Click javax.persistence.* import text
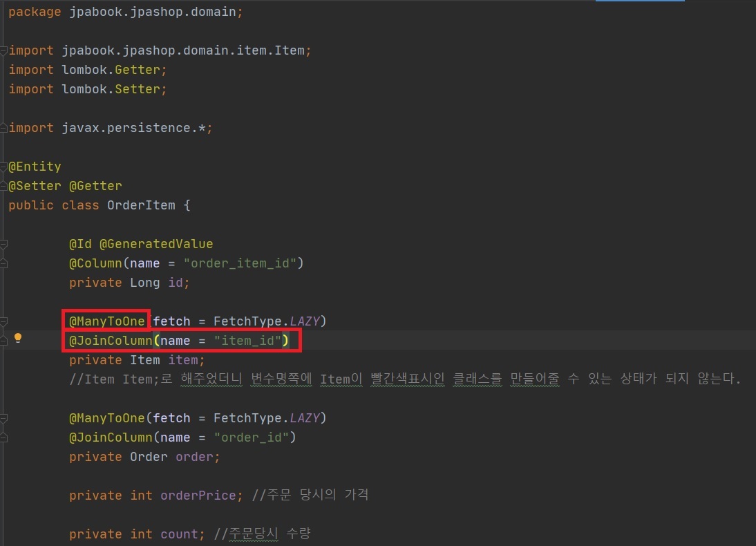756x546 pixels. [134, 128]
